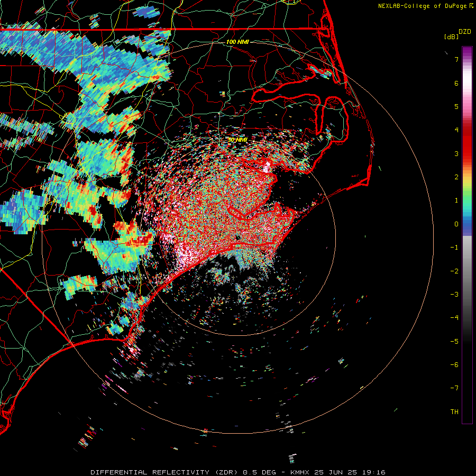This screenshot has height=476, width=476.
Task: Click the DZD legend title
Action: tap(465, 32)
